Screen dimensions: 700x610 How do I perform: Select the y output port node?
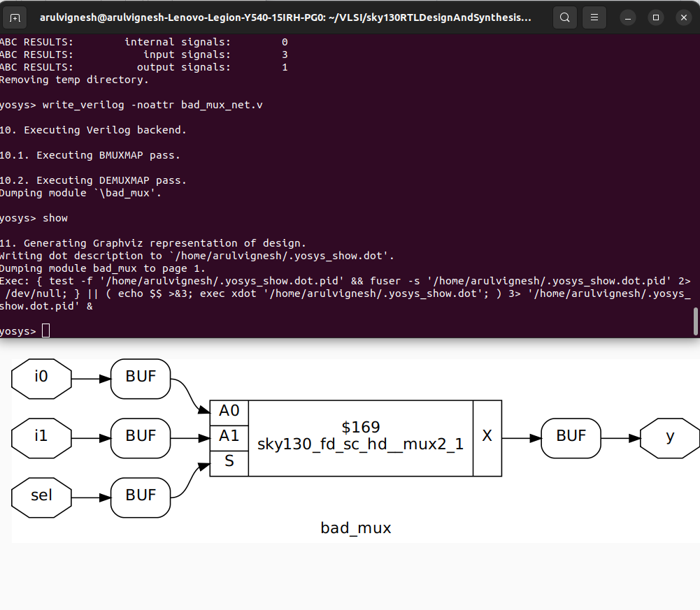669,438
